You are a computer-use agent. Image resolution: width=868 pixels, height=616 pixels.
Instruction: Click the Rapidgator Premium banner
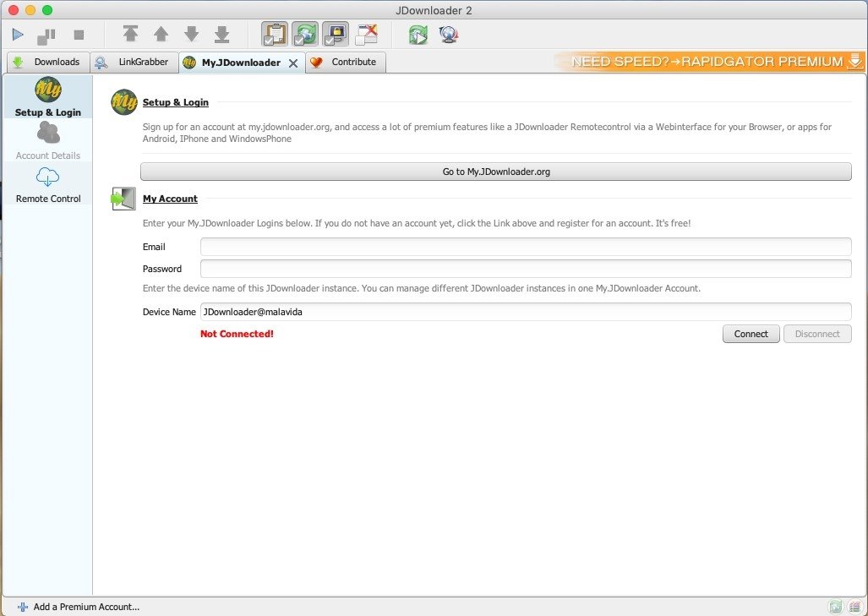[x=710, y=62]
